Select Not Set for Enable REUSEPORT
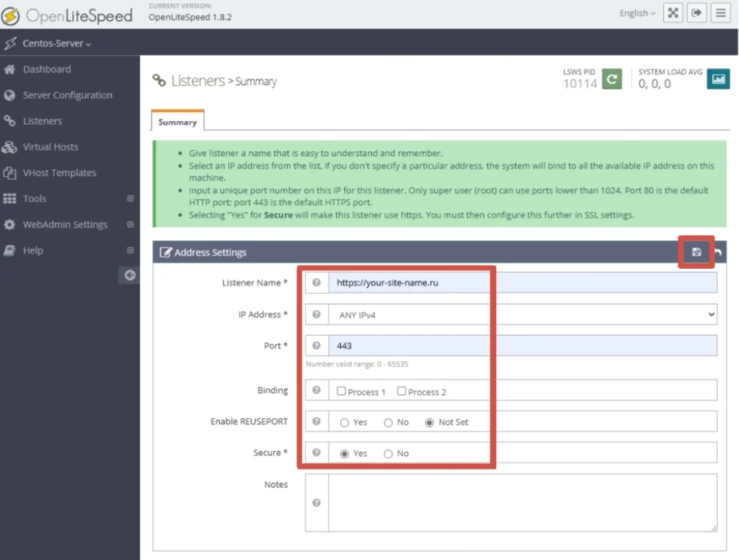The width and height of the screenshot is (739, 560). tap(429, 422)
